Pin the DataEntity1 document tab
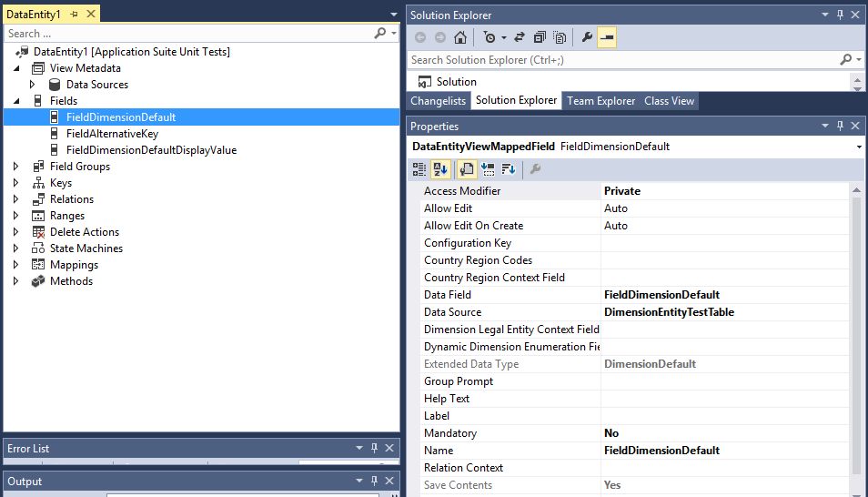The width and height of the screenshot is (868, 497). 74,14
